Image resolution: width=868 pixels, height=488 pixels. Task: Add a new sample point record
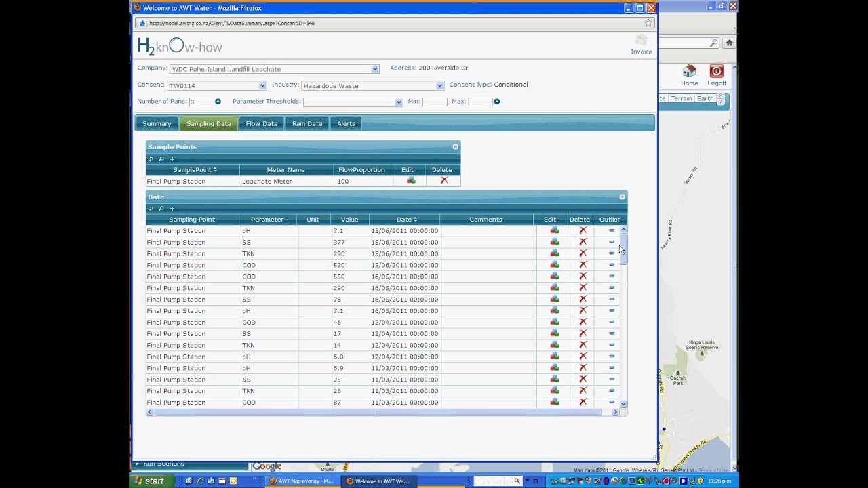pyautogui.click(x=172, y=159)
